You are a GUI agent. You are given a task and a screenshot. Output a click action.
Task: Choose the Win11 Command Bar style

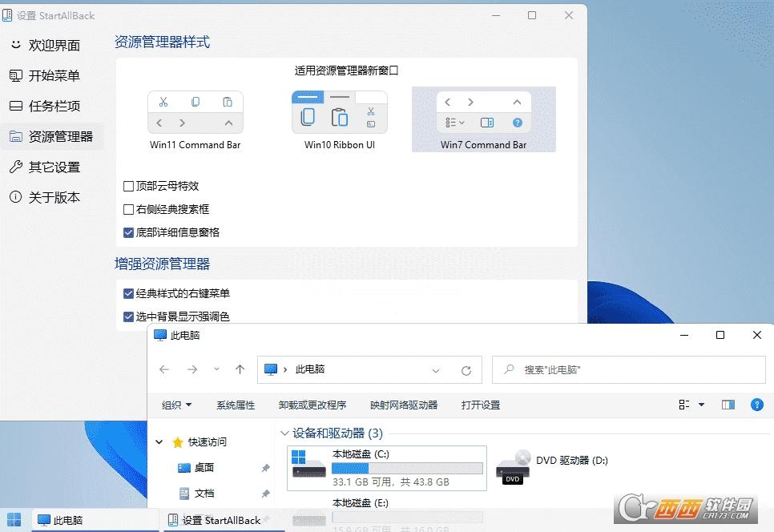point(195,120)
